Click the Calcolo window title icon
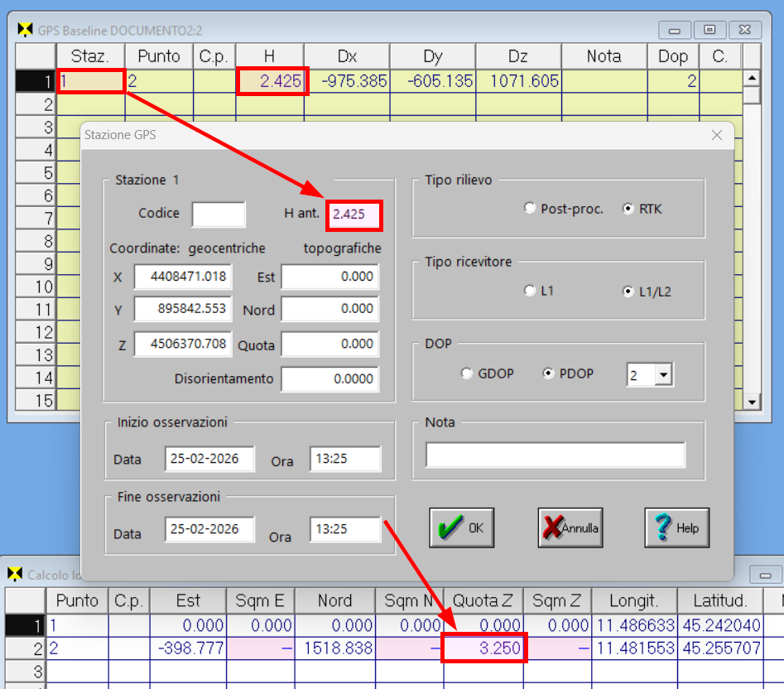 (x=15, y=574)
